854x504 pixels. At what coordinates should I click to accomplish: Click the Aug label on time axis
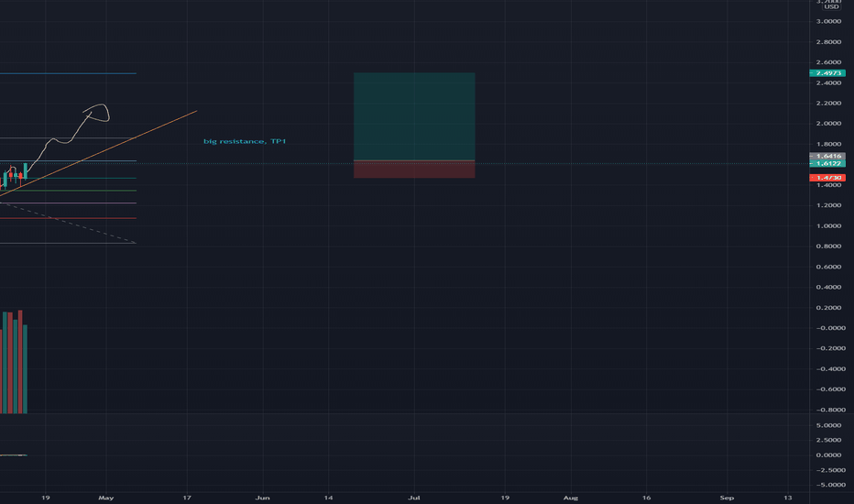point(570,498)
